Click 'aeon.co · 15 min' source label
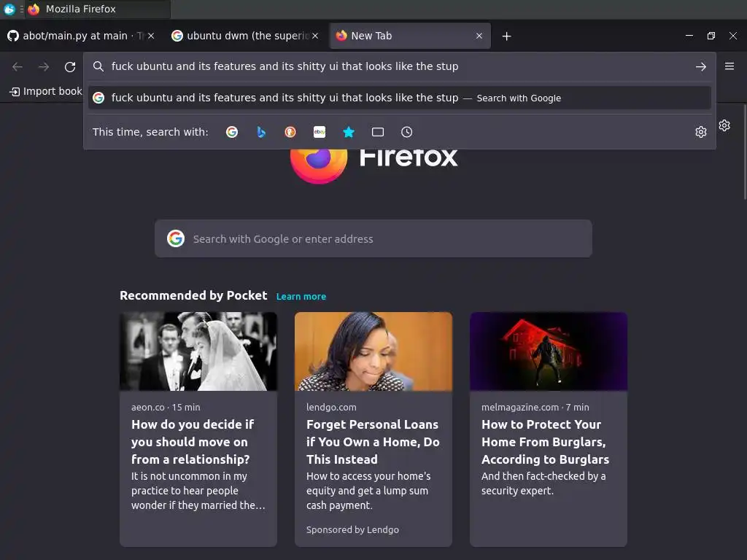Screen dimensions: 747x560 point(166,407)
